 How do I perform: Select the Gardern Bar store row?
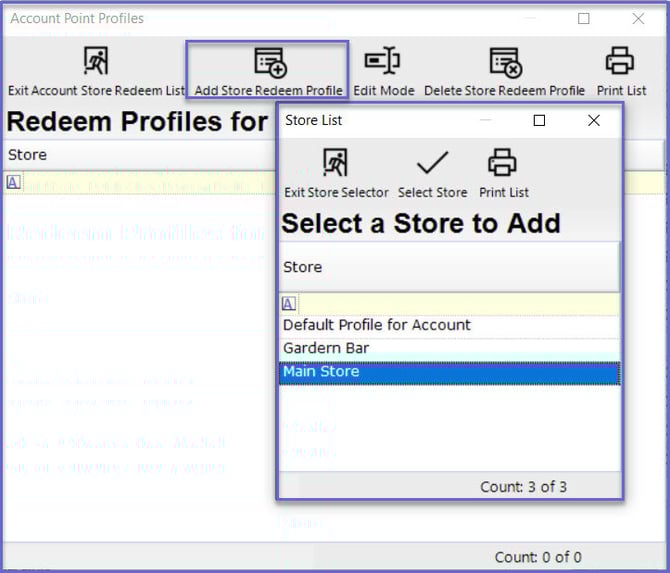326,348
